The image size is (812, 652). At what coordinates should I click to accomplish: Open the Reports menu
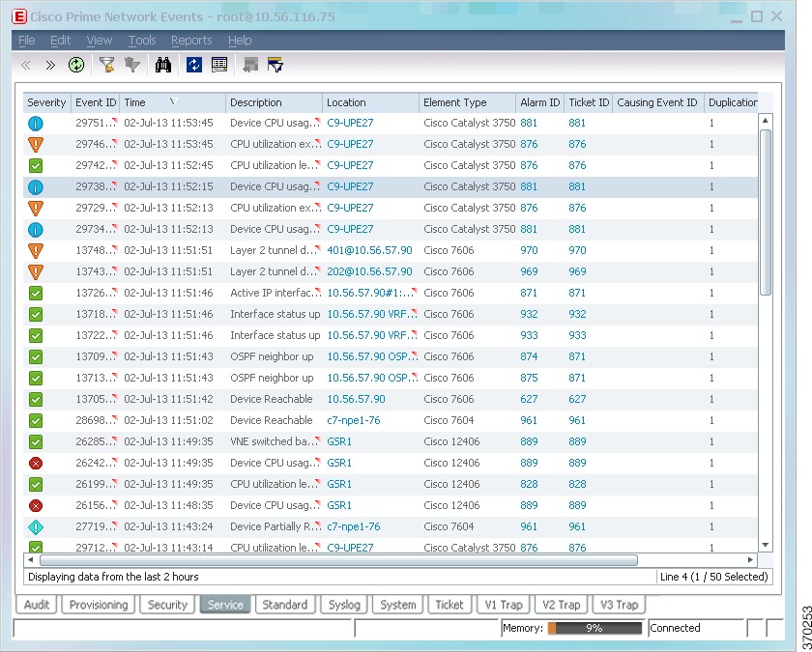191,41
